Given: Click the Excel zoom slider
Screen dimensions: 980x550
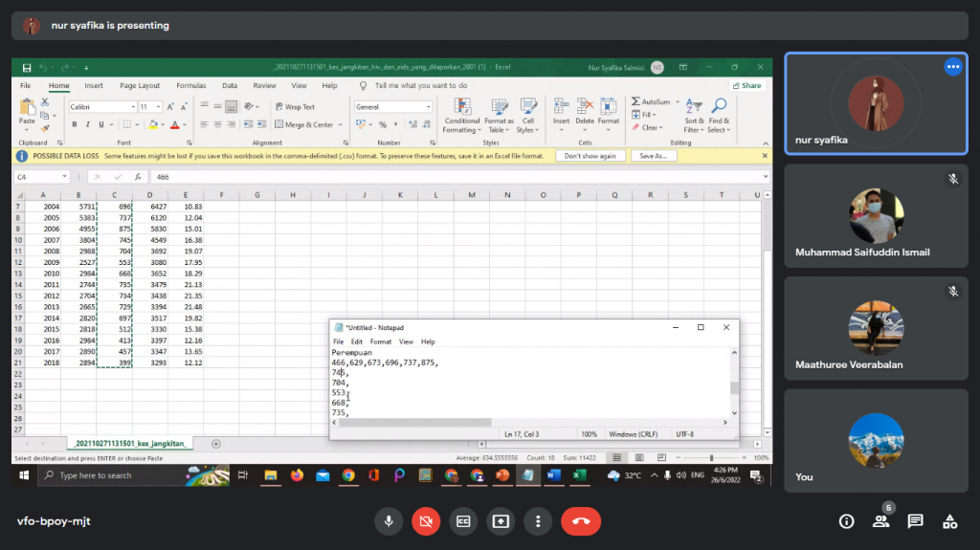Looking at the screenshot, I should [x=710, y=458].
